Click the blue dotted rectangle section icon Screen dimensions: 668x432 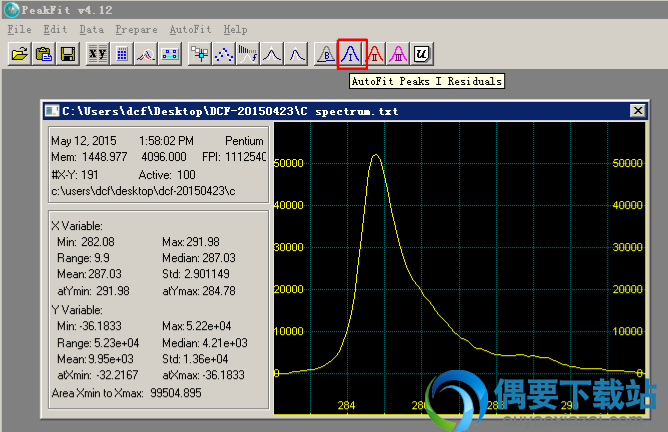pyautogui.click(x=170, y=54)
